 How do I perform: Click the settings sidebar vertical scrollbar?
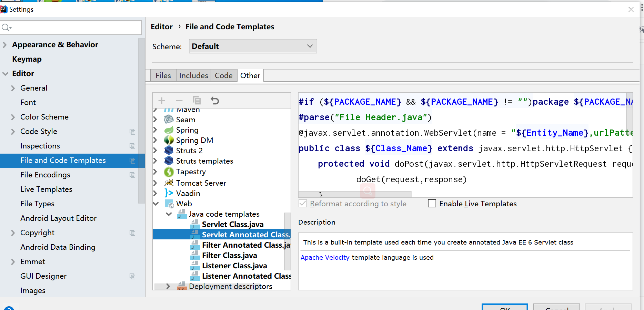click(141, 121)
